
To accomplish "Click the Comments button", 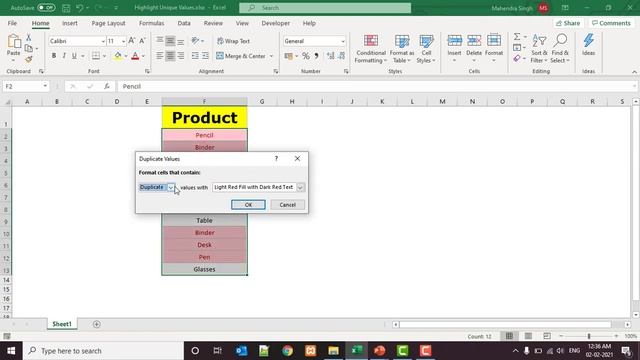I will [x=611, y=23].
